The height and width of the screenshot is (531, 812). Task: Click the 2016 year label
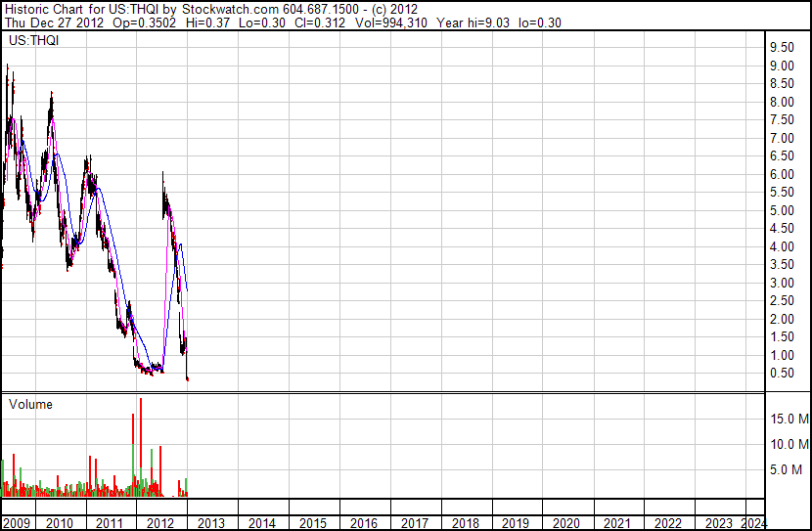(364, 523)
